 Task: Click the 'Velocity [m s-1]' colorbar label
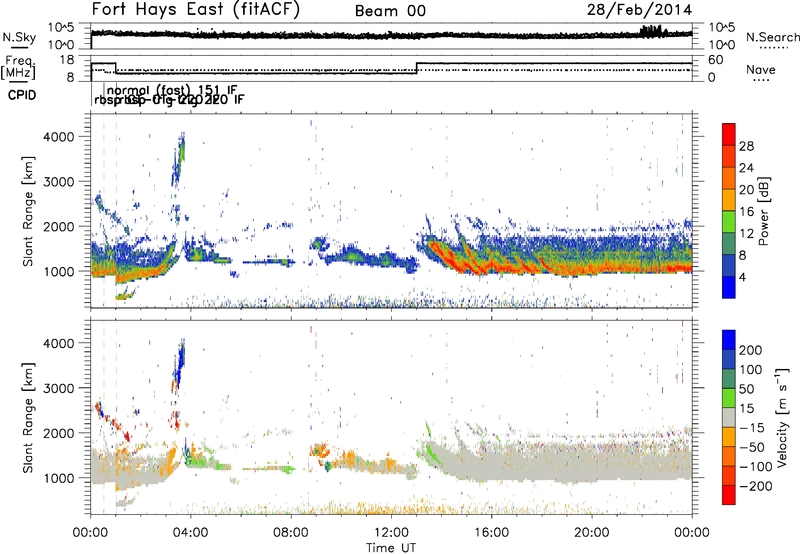click(x=781, y=417)
